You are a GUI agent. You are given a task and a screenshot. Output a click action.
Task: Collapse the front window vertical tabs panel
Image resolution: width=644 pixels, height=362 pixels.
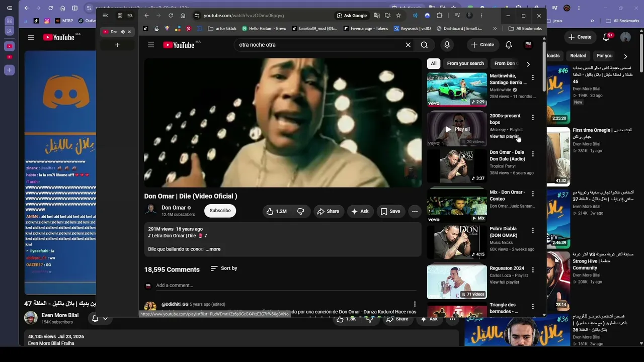(x=105, y=16)
